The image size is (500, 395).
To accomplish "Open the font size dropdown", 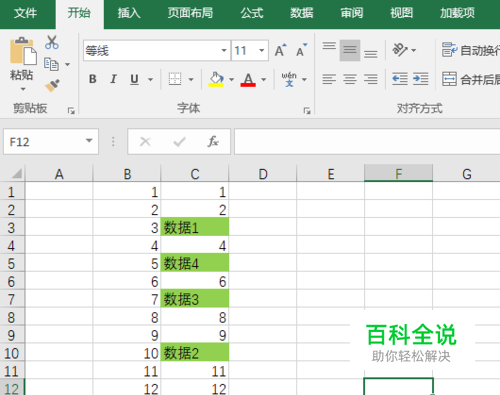I will coord(262,50).
